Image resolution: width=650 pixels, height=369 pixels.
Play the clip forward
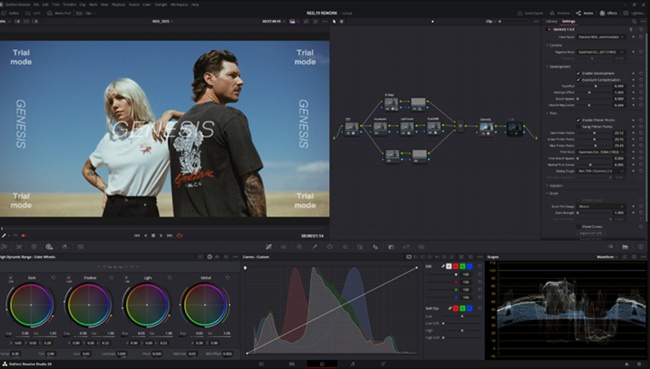pos(161,235)
